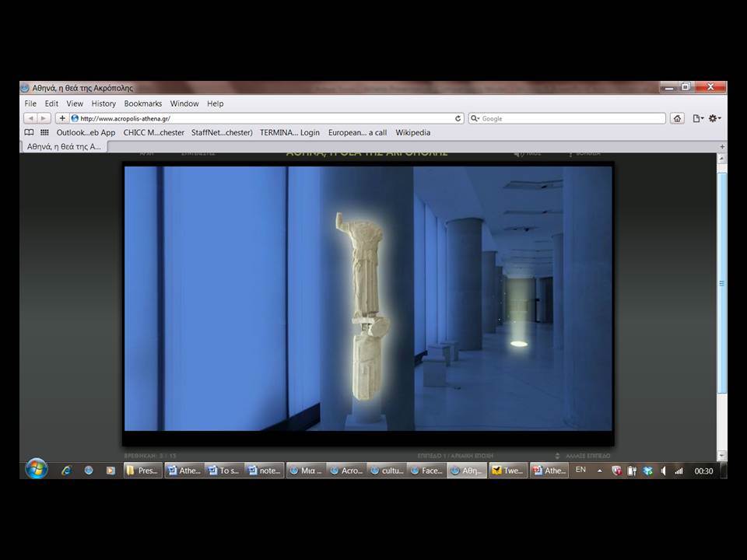Switch to the 'Twe...' taskbar button
Image resolution: width=747 pixels, height=560 pixels.
508,471
